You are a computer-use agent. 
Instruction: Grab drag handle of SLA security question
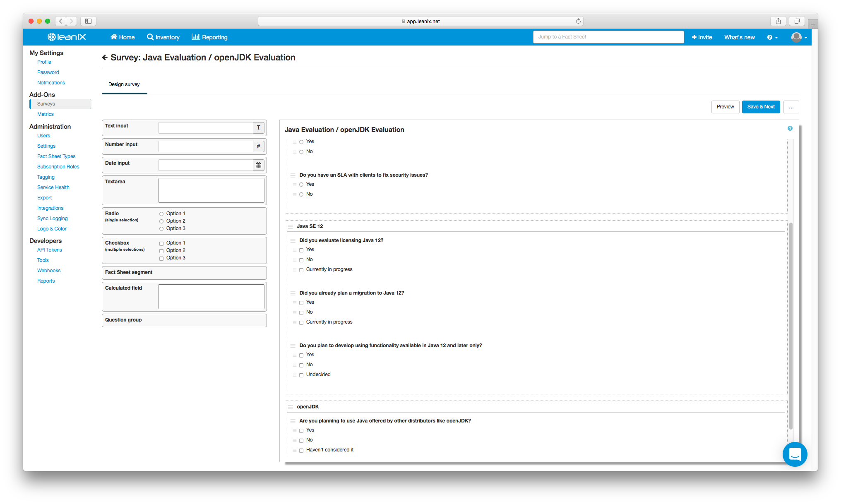point(293,175)
